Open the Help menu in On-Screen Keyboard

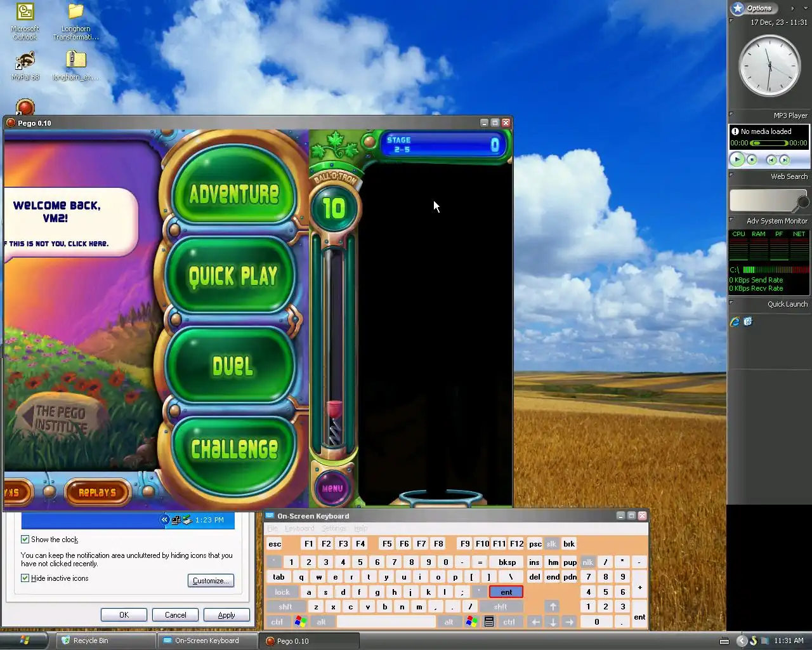pyautogui.click(x=360, y=528)
